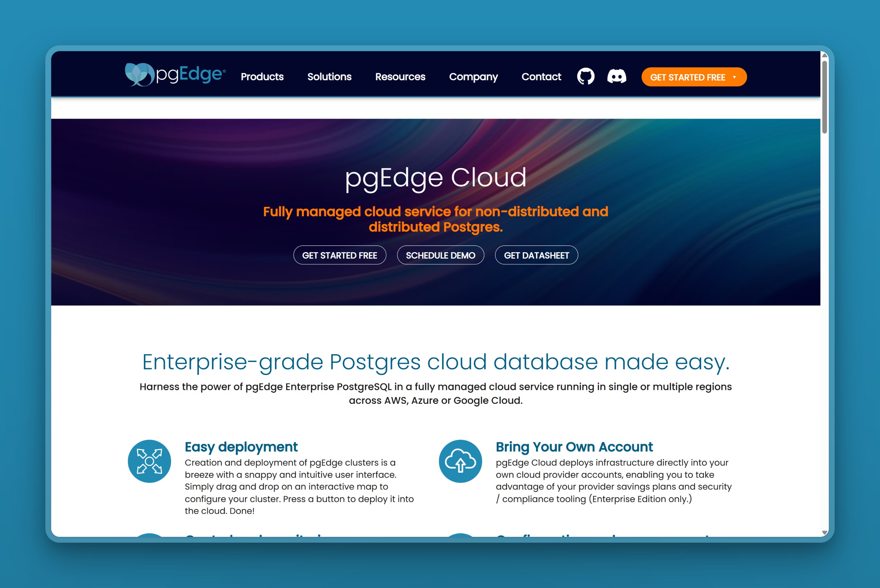Image resolution: width=880 pixels, height=588 pixels.
Task: Click the scrollbar down arrow
Action: click(x=825, y=533)
